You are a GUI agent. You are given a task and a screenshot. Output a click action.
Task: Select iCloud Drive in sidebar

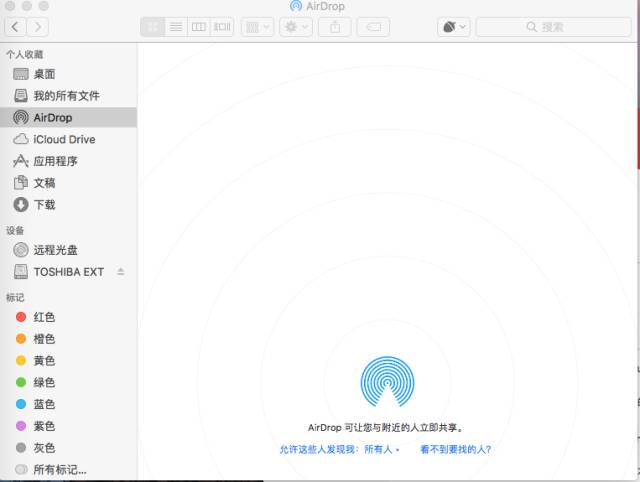click(64, 139)
